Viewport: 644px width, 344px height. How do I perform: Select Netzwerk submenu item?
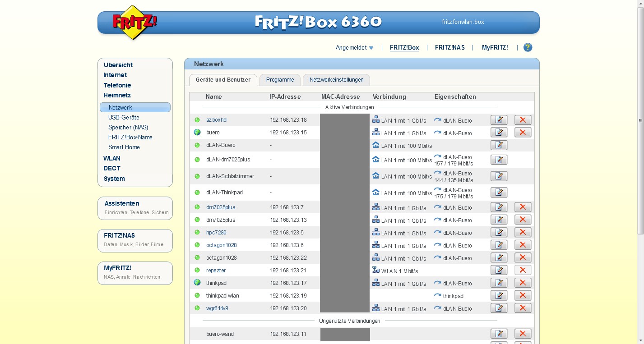(x=135, y=107)
